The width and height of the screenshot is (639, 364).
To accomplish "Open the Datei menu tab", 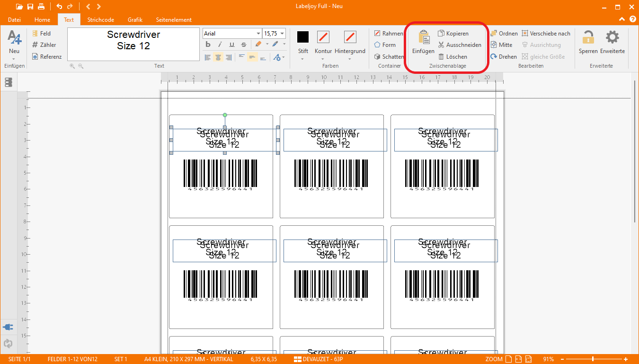I will pos(14,20).
